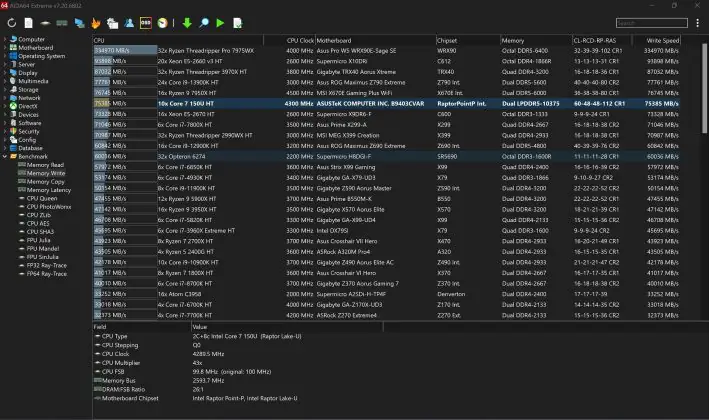Screen dimensions: 709x420
Task: Open the Report page icon in toolbar
Action: [28, 23]
